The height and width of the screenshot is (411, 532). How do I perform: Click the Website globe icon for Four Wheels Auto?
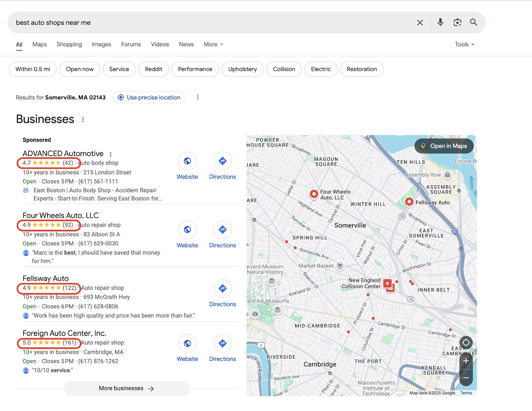tap(187, 230)
